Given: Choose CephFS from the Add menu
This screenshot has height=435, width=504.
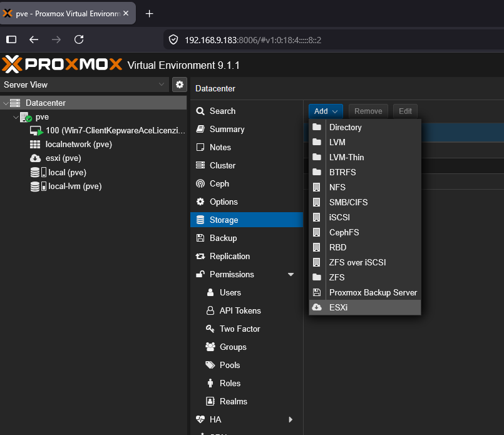Looking at the screenshot, I should pos(365,232).
